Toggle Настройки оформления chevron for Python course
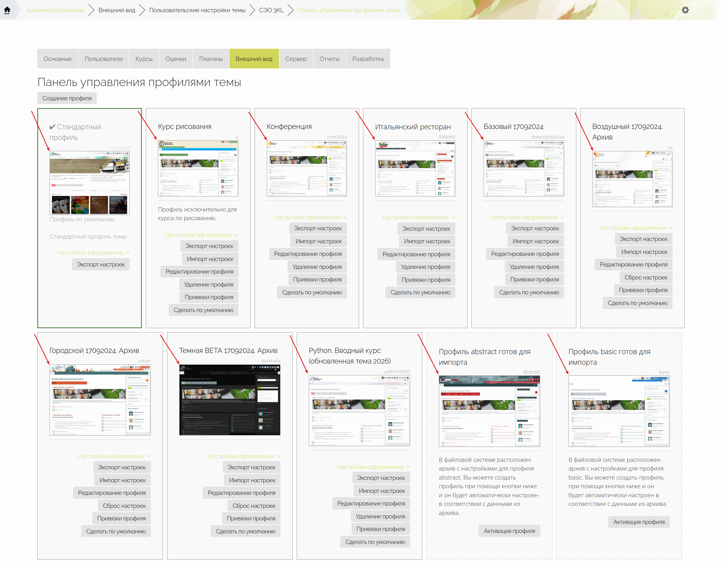This screenshot has width=728, height=566. pyautogui.click(x=408, y=467)
